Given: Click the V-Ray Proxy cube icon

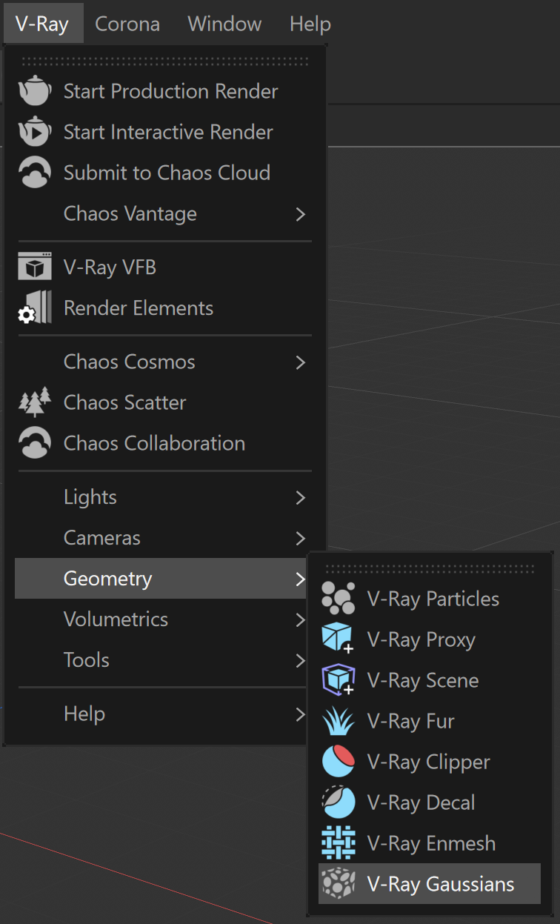Looking at the screenshot, I should [x=339, y=639].
